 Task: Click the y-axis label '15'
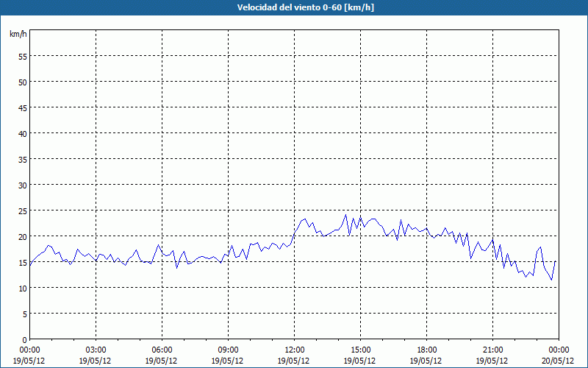click(x=23, y=263)
